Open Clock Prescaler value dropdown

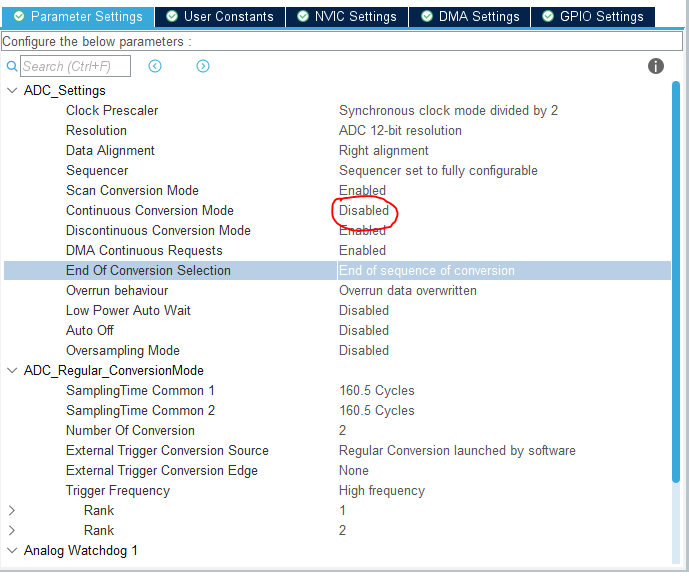tap(448, 111)
